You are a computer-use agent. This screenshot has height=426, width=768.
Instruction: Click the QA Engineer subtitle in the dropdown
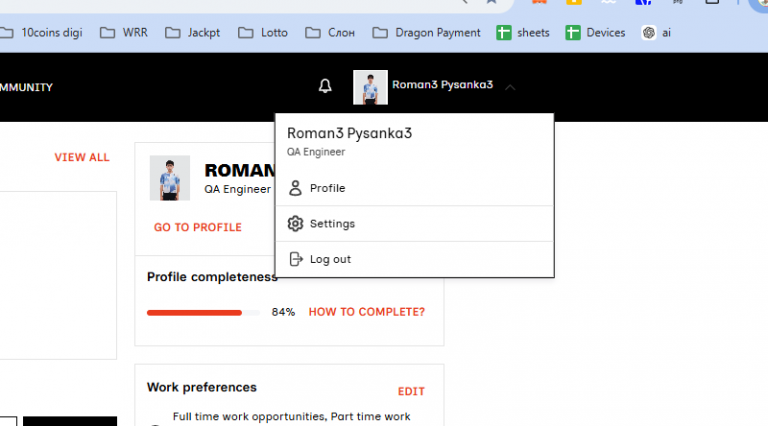click(316, 152)
